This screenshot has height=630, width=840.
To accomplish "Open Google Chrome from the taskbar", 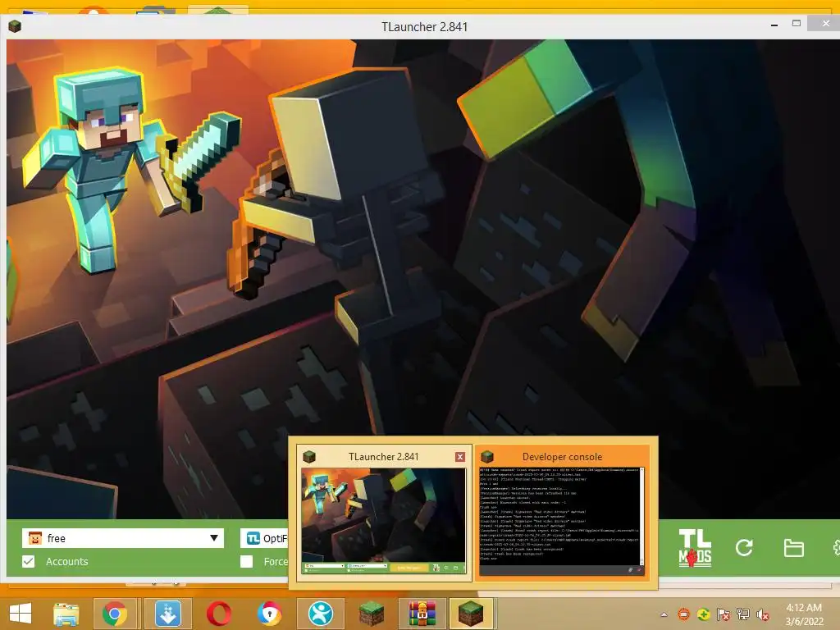I will tap(115, 614).
